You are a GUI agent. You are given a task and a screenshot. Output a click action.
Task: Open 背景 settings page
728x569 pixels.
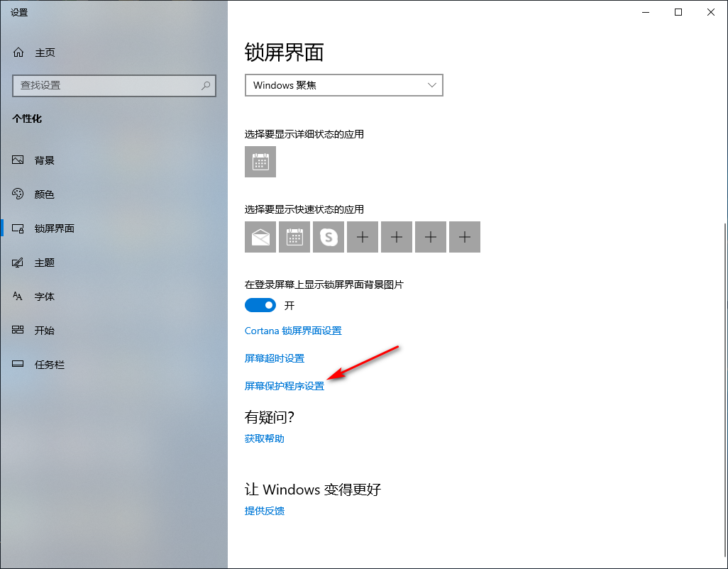44,160
